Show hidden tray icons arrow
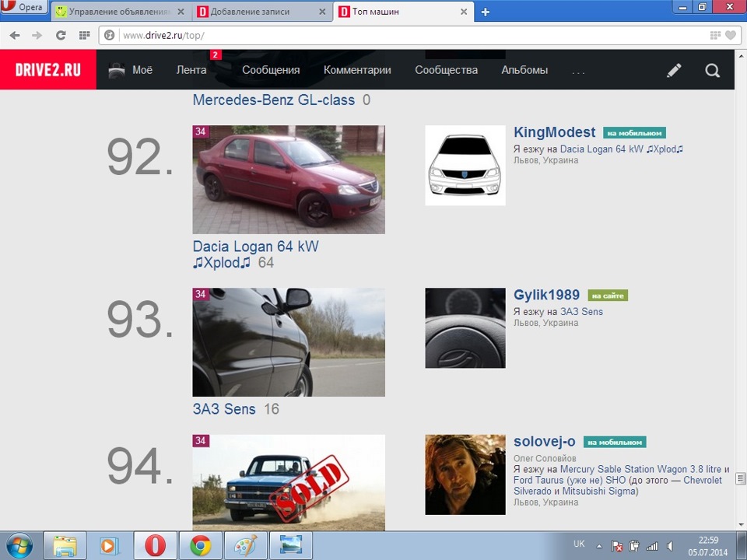The width and height of the screenshot is (747, 560). coord(599,546)
